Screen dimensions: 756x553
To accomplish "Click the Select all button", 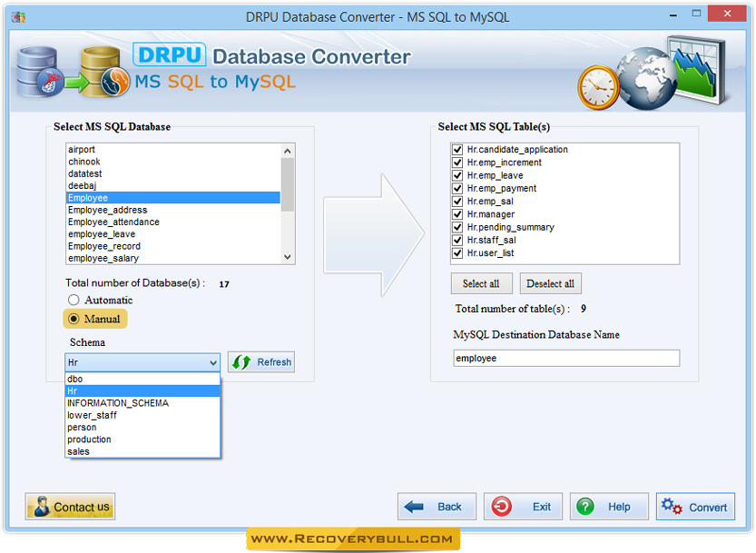I will coord(481,283).
